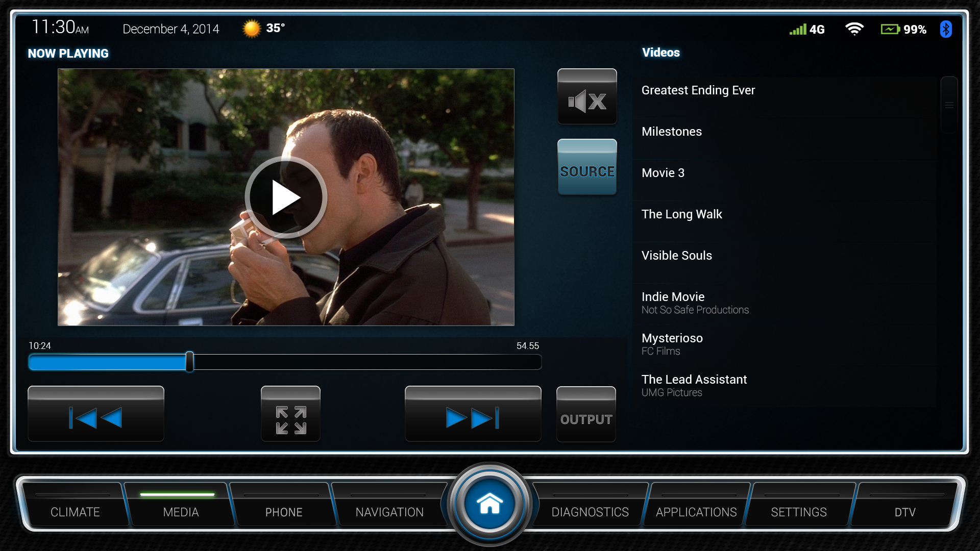Click the 4G signal bars icon
This screenshot has width=980, height=551.
coord(799,29)
